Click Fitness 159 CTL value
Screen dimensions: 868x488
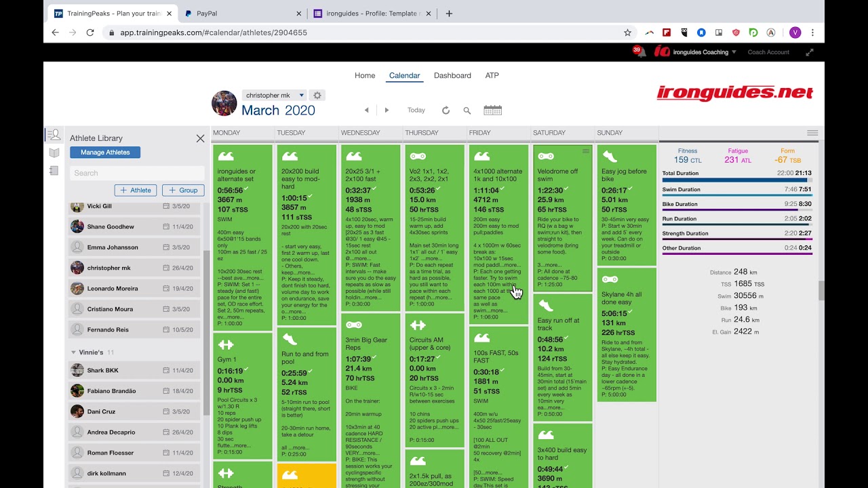[688, 160]
